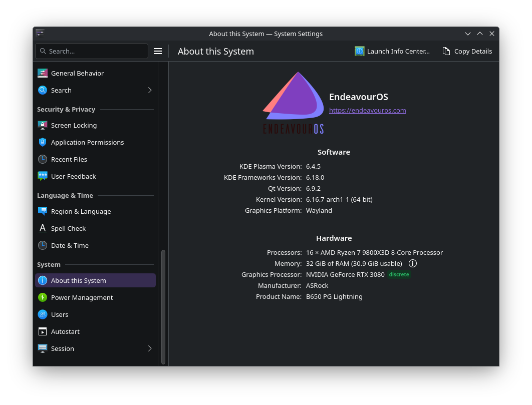Screen dimensions: 532x405
Task: Go to Application Permissions page
Action: click(x=95, y=142)
